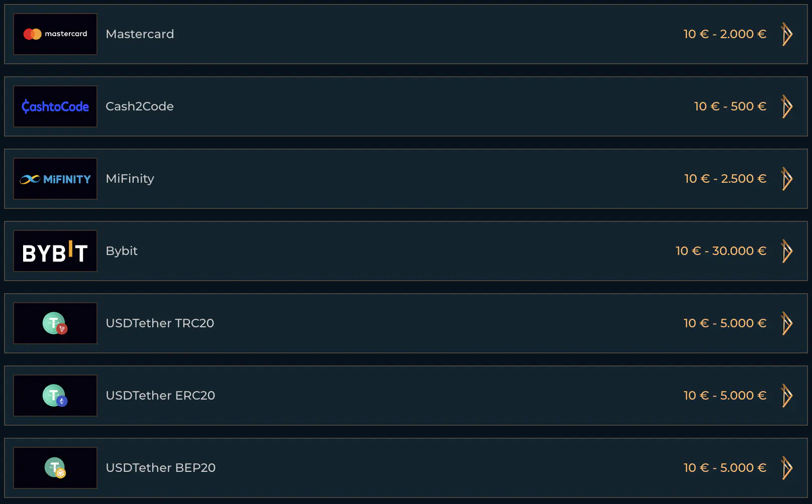Image resolution: width=812 pixels, height=504 pixels.
Task: Click the Tether TRC20 coin icon
Action: coord(55,323)
